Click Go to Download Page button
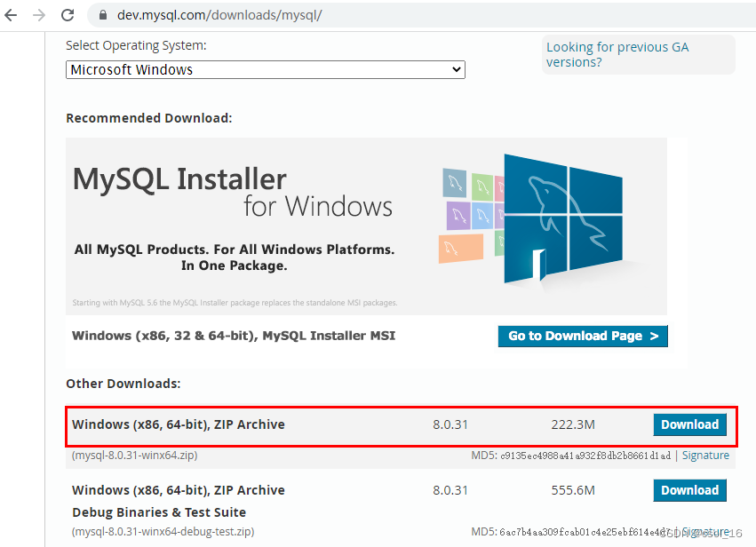Image resolution: width=756 pixels, height=547 pixels. [583, 336]
